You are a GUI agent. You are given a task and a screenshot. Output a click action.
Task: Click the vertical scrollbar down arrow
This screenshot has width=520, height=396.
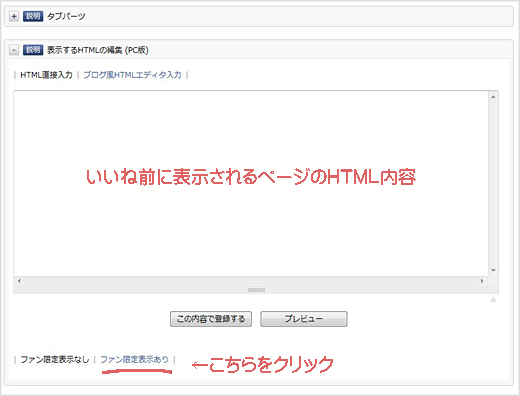493,270
